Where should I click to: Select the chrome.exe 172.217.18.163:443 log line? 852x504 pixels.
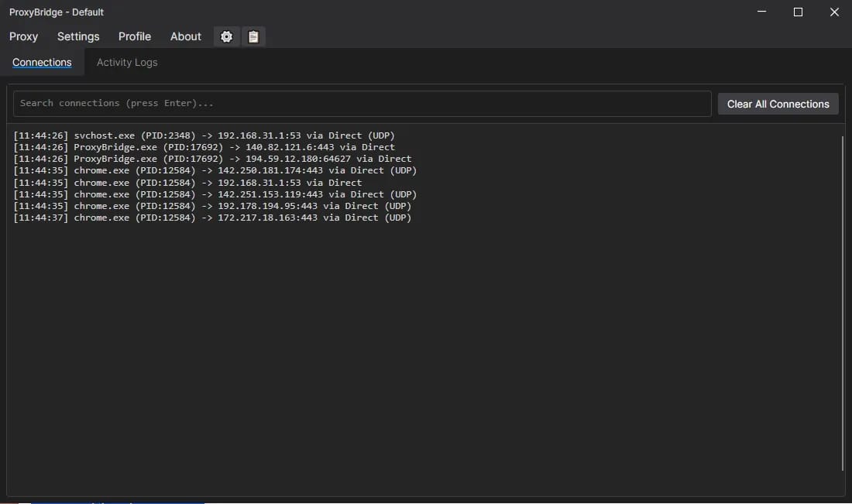(212, 218)
